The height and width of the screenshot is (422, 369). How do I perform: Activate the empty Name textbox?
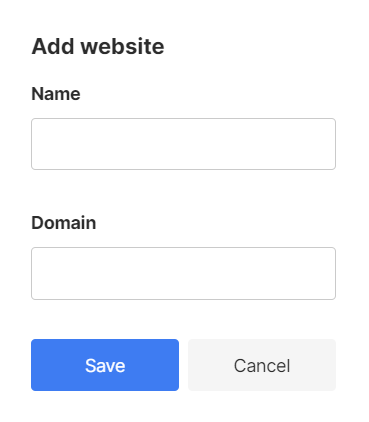(x=183, y=144)
